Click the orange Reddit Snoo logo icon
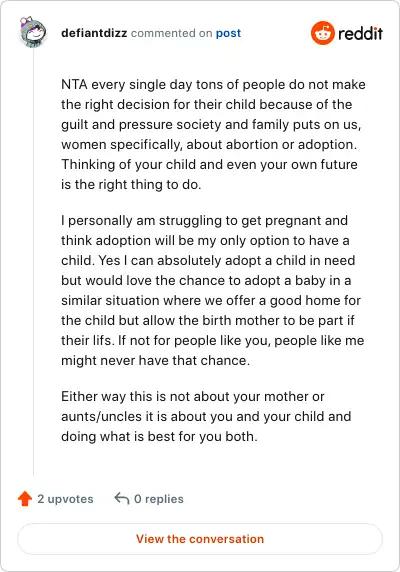 (x=323, y=33)
